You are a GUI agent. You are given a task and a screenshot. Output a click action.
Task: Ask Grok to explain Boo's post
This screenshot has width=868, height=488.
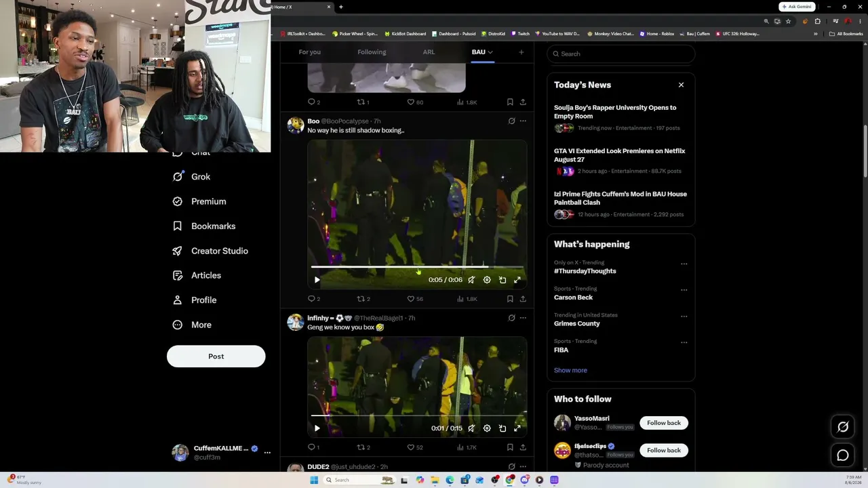pos(511,121)
